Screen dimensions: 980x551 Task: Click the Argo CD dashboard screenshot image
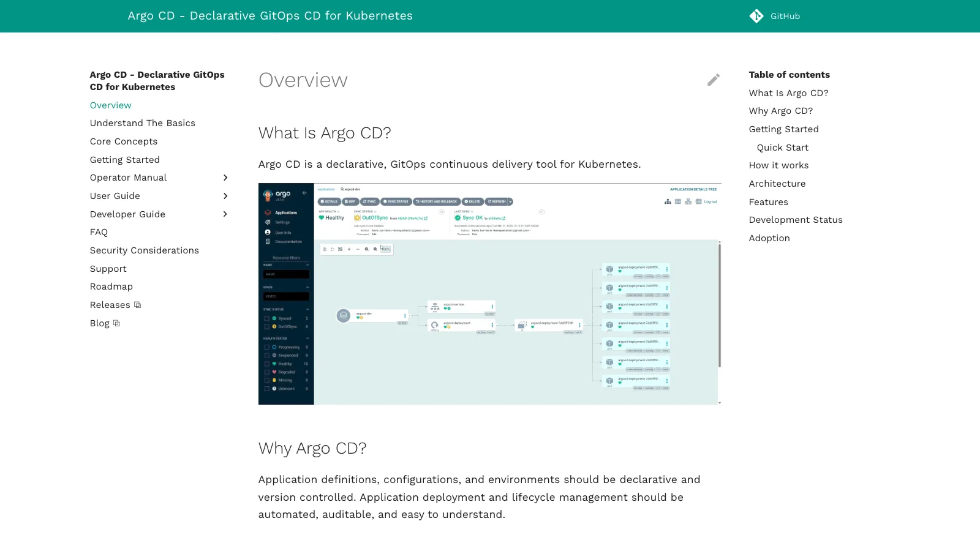490,294
